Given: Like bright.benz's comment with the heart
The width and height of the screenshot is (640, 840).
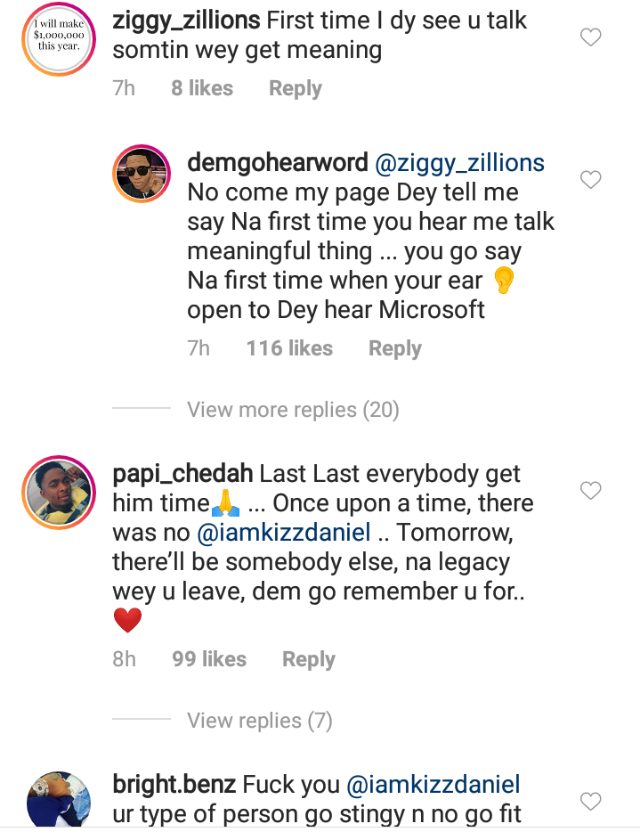Looking at the screenshot, I should pos(590,801).
